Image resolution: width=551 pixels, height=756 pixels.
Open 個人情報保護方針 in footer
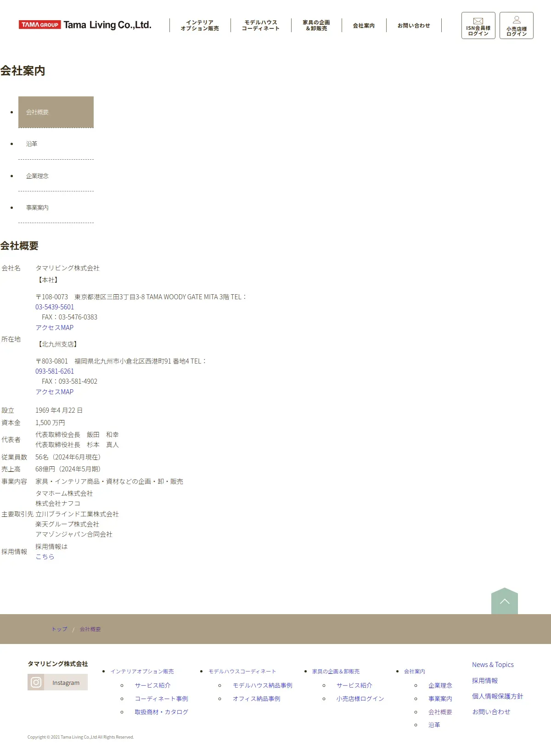point(498,696)
